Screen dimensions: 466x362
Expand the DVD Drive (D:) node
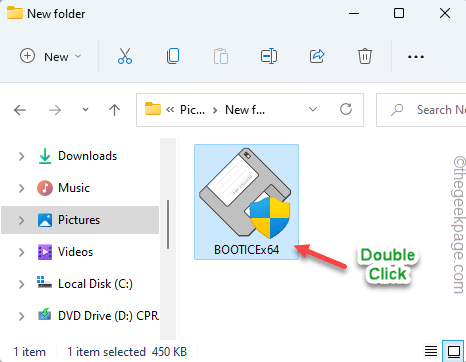[21, 316]
